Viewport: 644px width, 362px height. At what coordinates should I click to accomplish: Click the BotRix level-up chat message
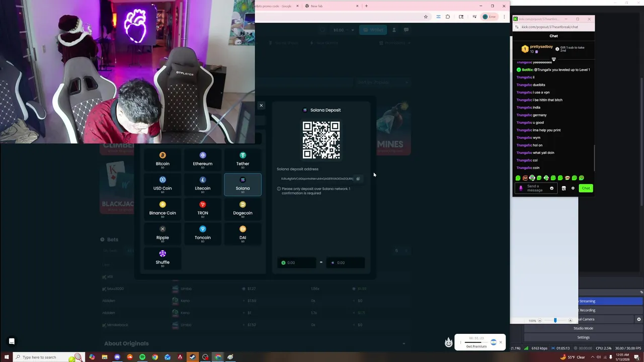pyautogui.click(x=553, y=70)
